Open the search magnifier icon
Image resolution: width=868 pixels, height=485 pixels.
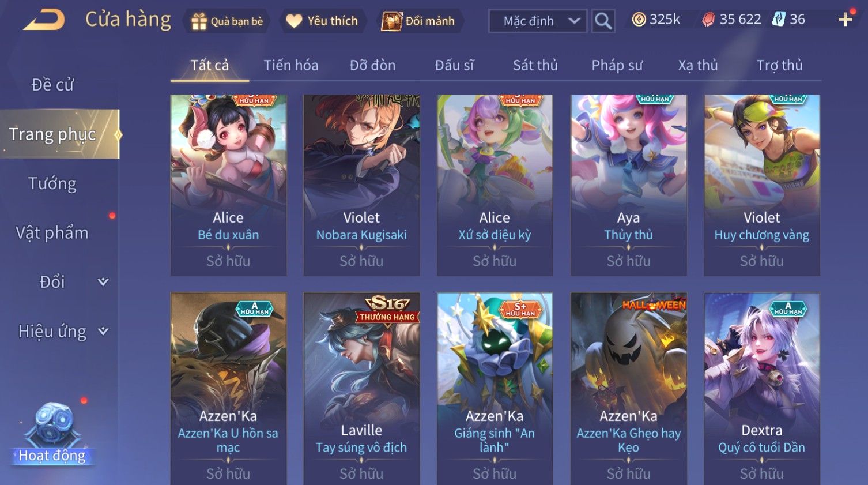pyautogui.click(x=603, y=21)
